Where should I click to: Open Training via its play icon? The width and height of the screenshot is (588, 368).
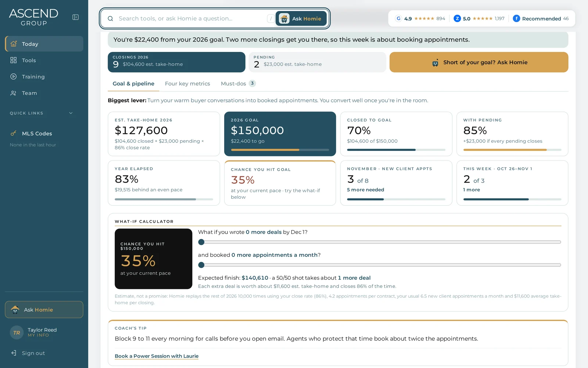[14, 77]
